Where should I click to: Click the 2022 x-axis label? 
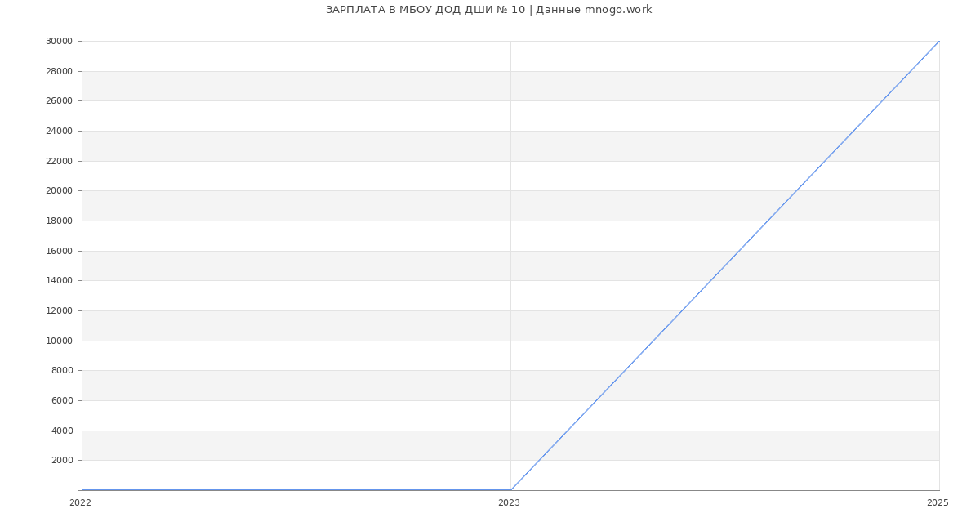coord(80,503)
